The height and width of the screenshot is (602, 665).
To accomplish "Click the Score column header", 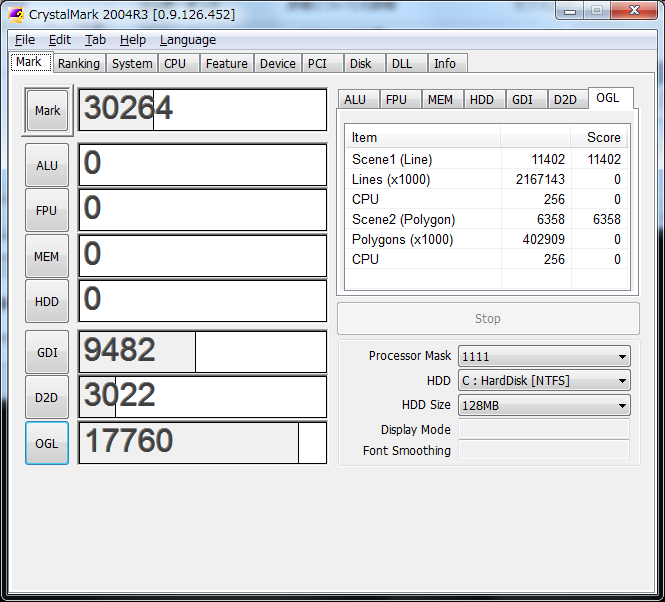I will pos(599,137).
